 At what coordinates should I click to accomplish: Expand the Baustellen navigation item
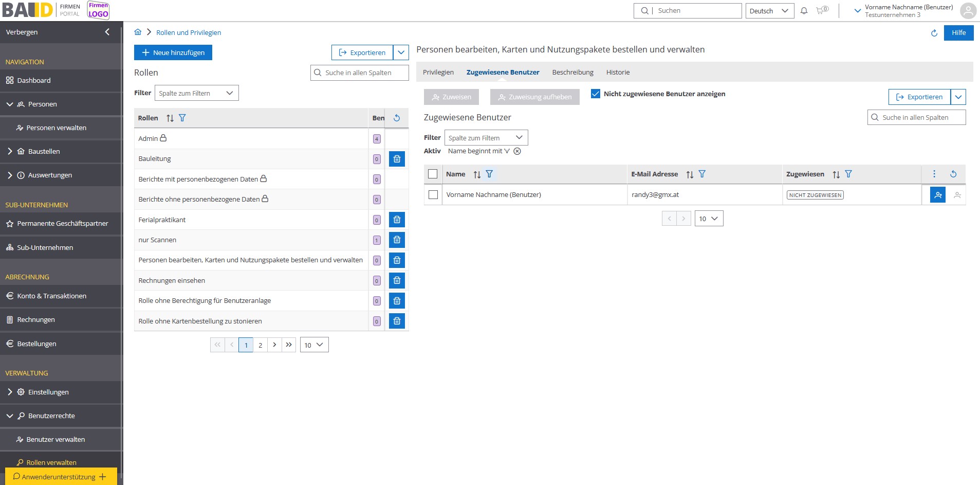(10, 151)
